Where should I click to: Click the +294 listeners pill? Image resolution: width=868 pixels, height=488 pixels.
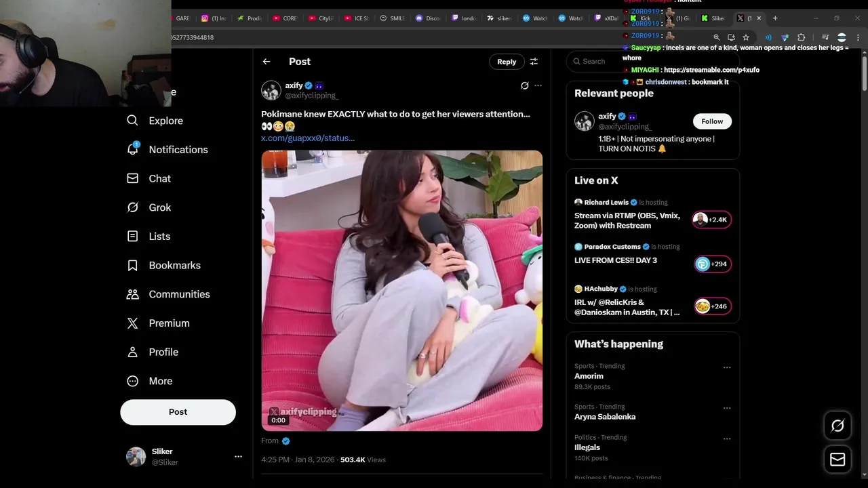coord(711,264)
